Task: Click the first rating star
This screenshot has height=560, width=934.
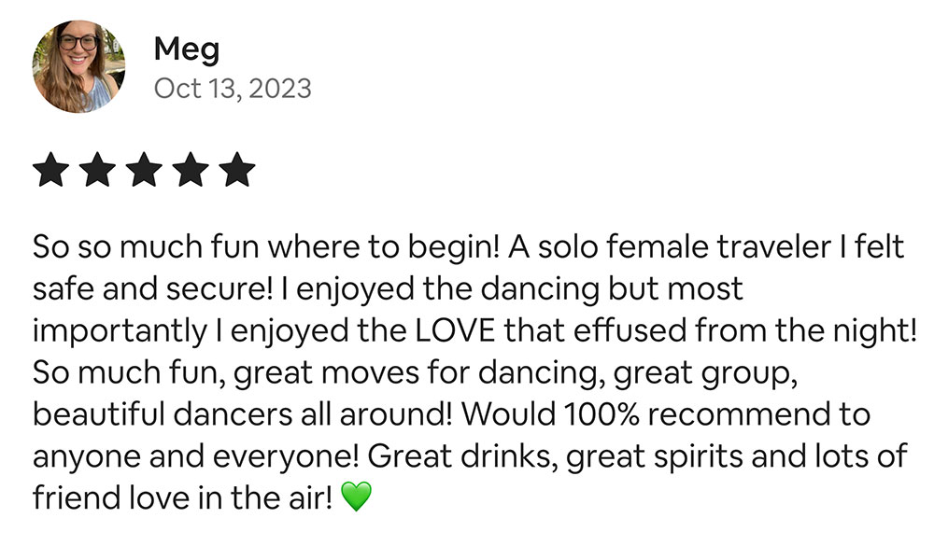Action: tap(52, 171)
